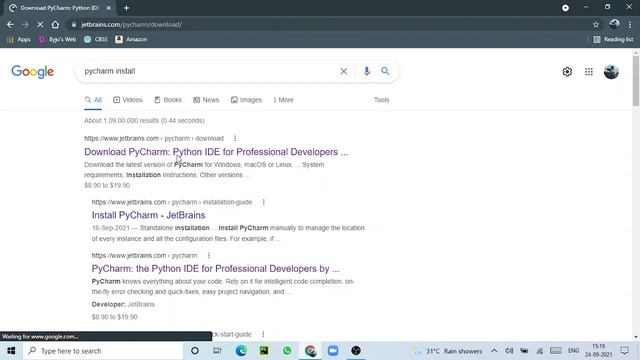640x360 pixels.
Task: Click the address bar URL
Action: point(131,24)
